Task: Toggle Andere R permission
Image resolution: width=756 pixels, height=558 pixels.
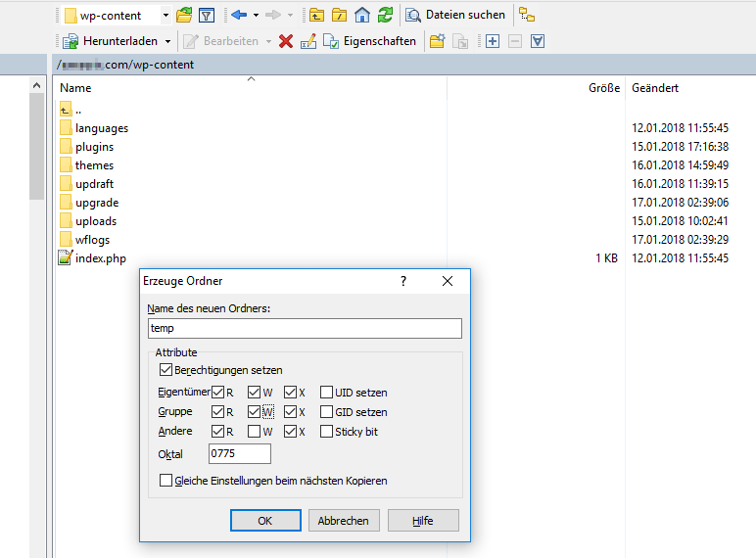Action: coord(217,432)
